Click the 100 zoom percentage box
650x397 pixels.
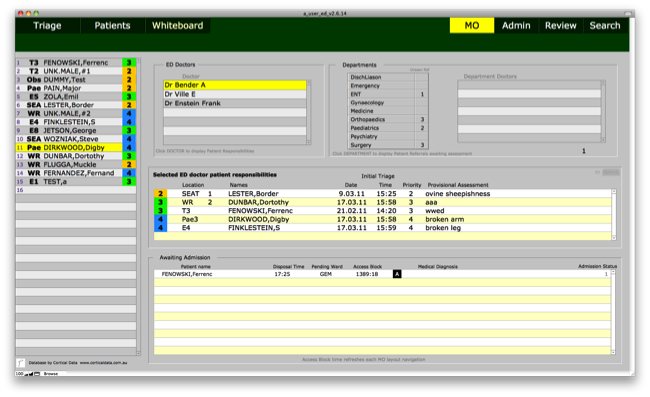(19, 374)
